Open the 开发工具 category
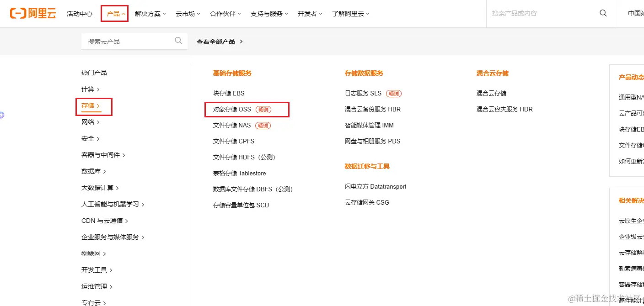 click(x=97, y=270)
